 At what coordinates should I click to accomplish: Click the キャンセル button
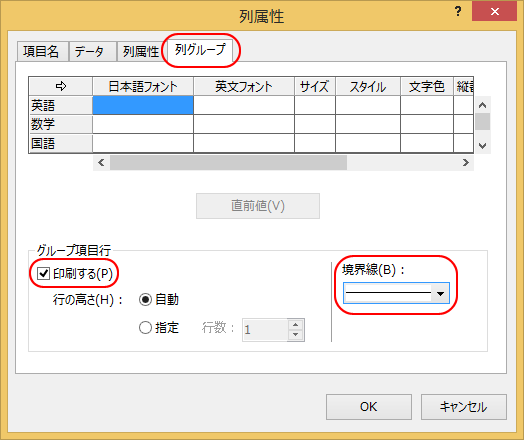pos(464,407)
